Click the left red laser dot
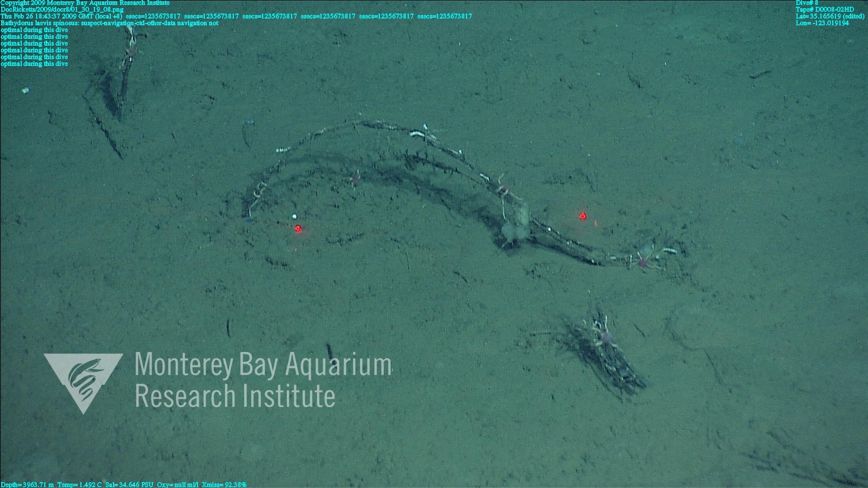 [x=298, y=229]
